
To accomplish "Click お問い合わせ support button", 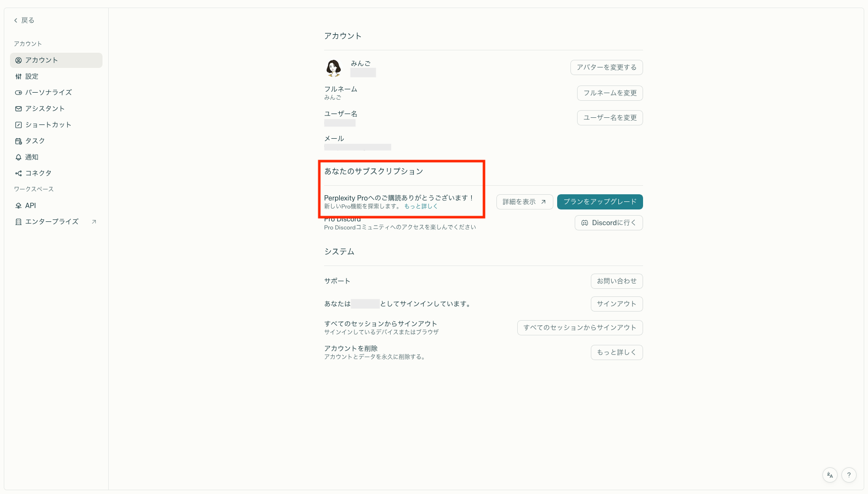I will (x=616, y=281).
